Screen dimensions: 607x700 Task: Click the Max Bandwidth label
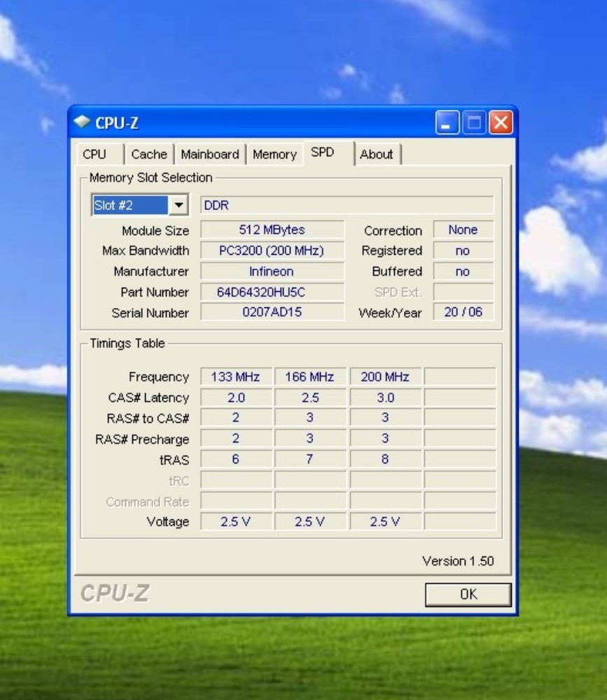point(146,251)
